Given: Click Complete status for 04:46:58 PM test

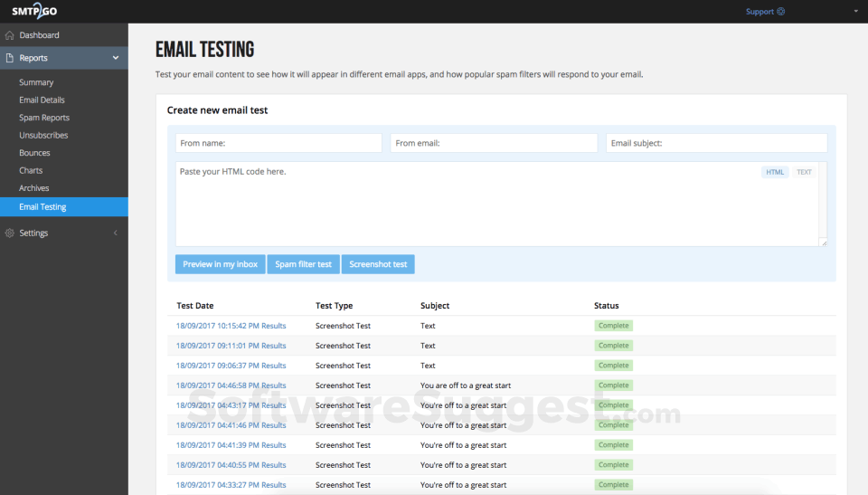Looking at the screenshot, I should (613, 386).
